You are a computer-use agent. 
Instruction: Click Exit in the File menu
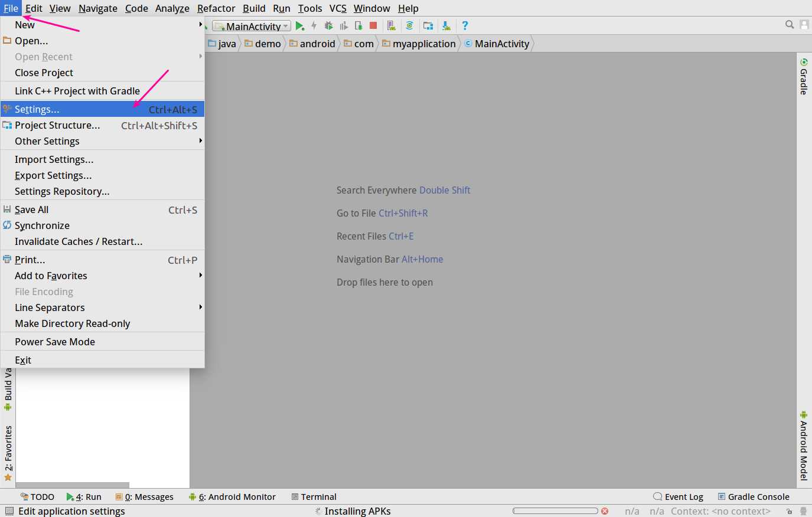[102, 360]
